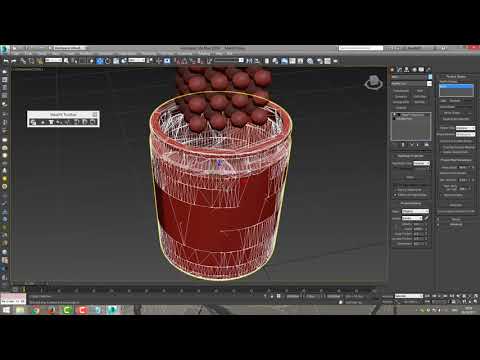
Task: Open the Reference Coordinate System dropdown
Action: point(137,60)
